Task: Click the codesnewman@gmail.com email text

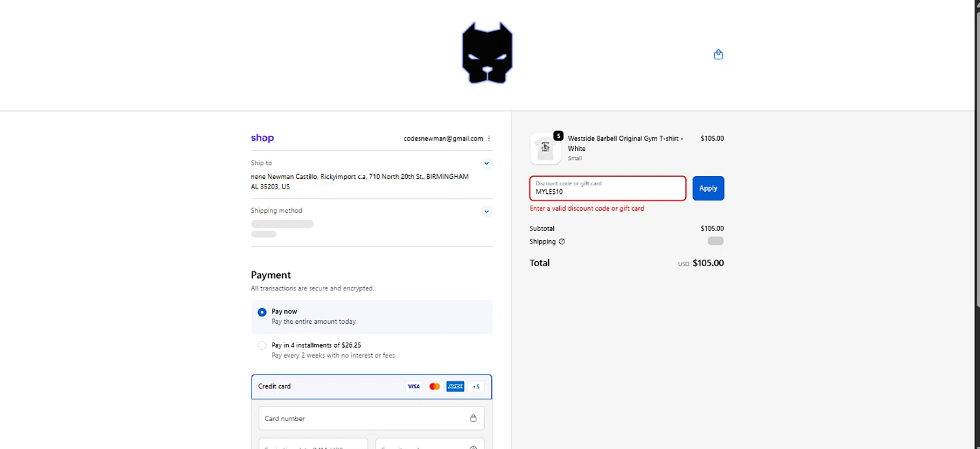Action: [x=443, y=138]
